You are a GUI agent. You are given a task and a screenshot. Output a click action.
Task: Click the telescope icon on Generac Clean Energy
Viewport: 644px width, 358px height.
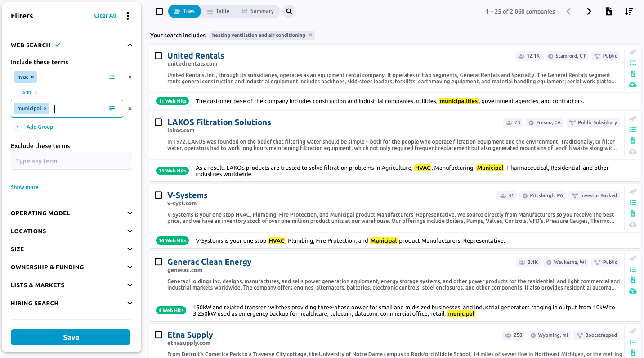(x=633, y=258)
